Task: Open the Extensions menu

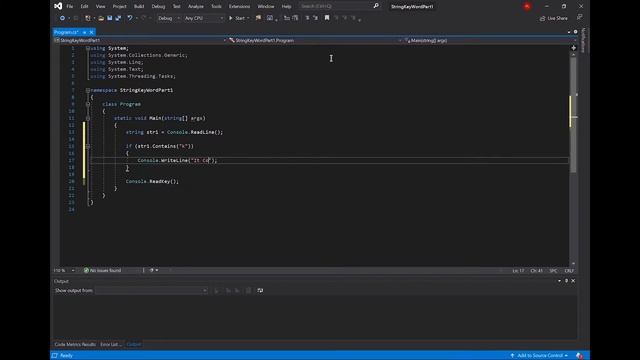Action: [239, 7]
